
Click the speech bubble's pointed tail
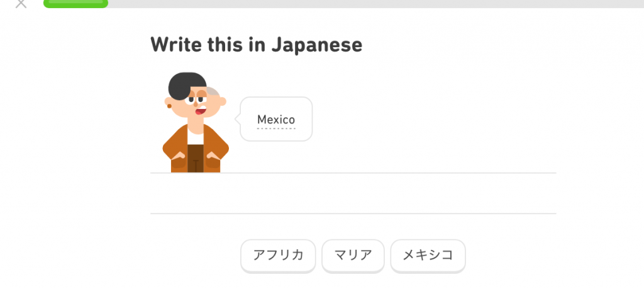click(237, 118)
